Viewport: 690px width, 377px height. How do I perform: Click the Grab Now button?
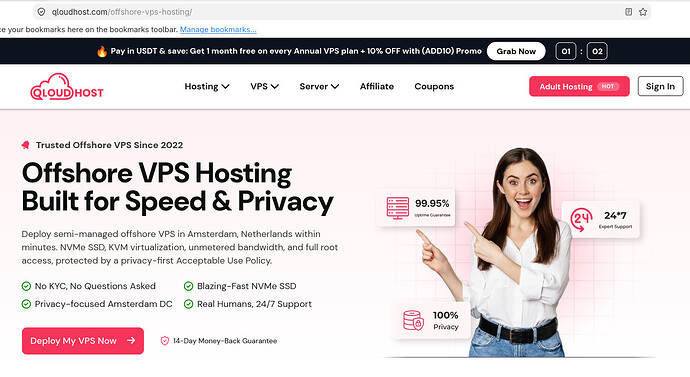click(x=516, y=51)
